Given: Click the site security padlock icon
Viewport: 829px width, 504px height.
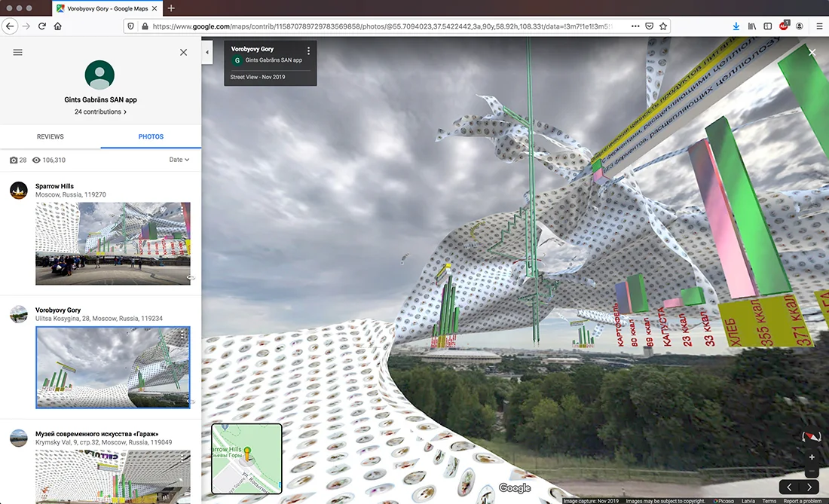Looking at the screenshot, I should pyautogui.click(x=145, y=26).
